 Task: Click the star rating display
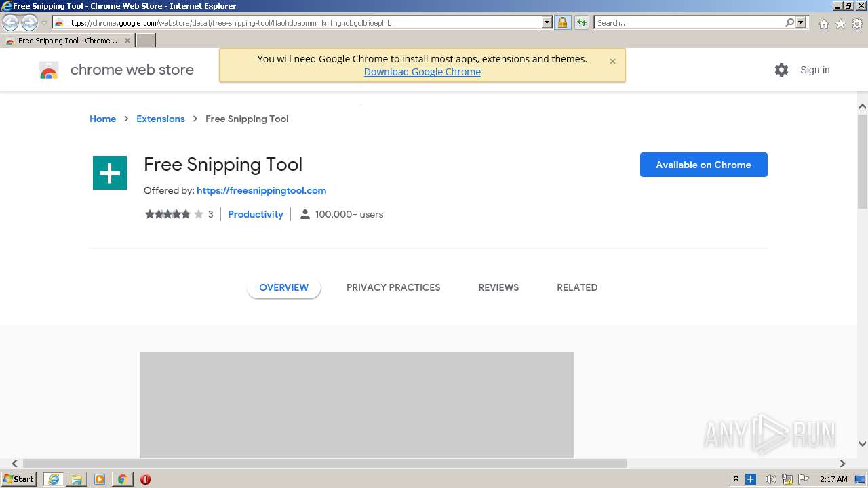(x=174, y=214)
